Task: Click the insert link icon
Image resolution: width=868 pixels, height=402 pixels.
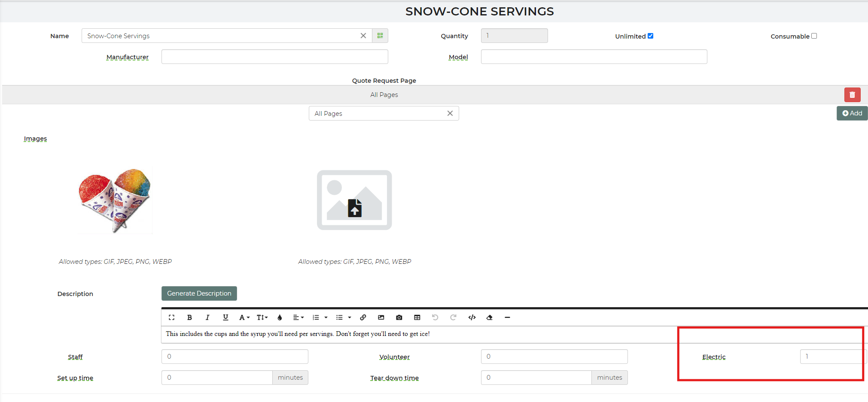Action: click(363, 317)
